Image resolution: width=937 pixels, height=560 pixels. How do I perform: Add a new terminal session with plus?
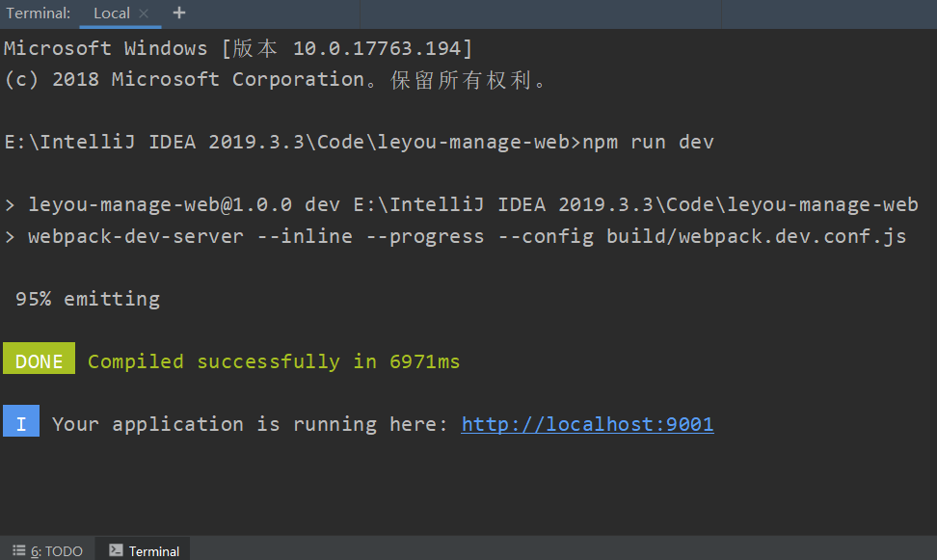point(178,13)
